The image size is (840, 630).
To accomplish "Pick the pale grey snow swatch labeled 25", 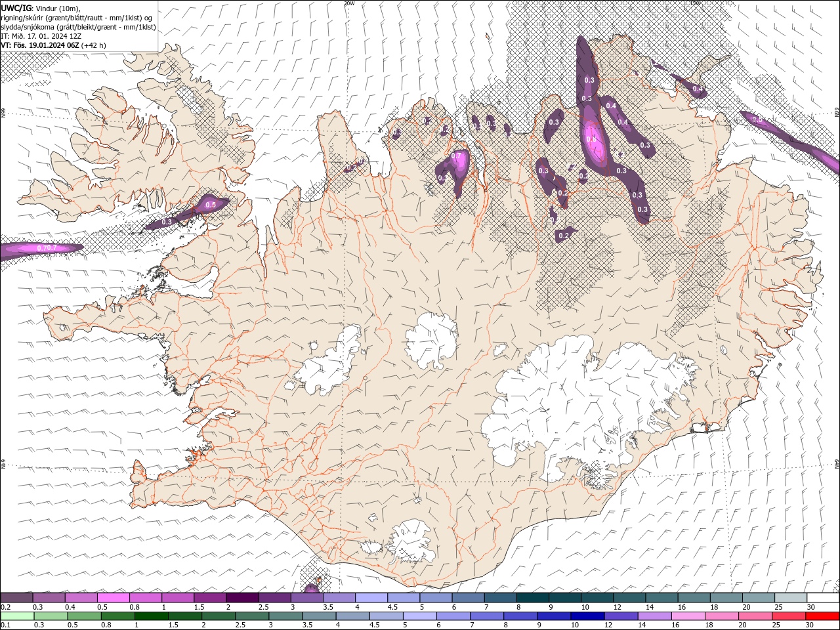I will click(x=790, y=598).
